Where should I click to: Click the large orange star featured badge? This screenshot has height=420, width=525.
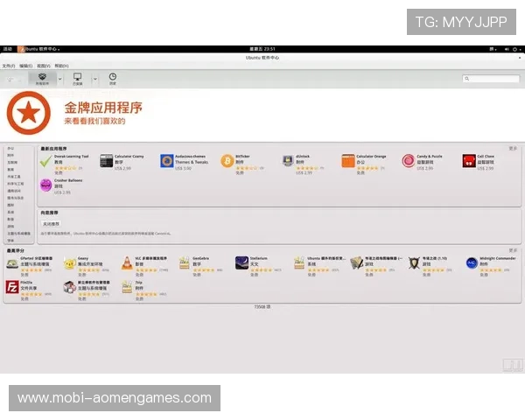pyautogui.click(x=29, y=113)
